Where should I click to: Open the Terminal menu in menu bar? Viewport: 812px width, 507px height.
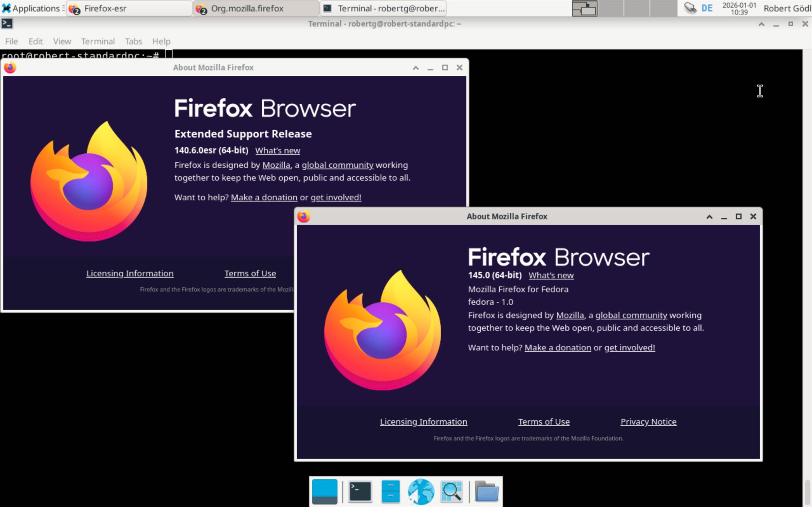pos(98,41)
